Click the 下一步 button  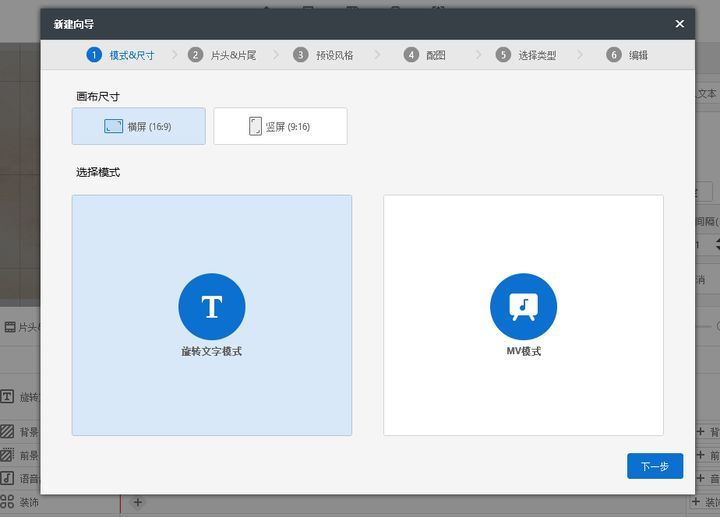pos(655,466)
